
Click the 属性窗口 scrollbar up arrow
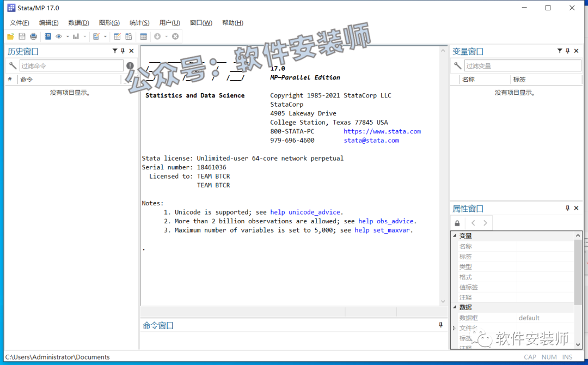[578, 235]
